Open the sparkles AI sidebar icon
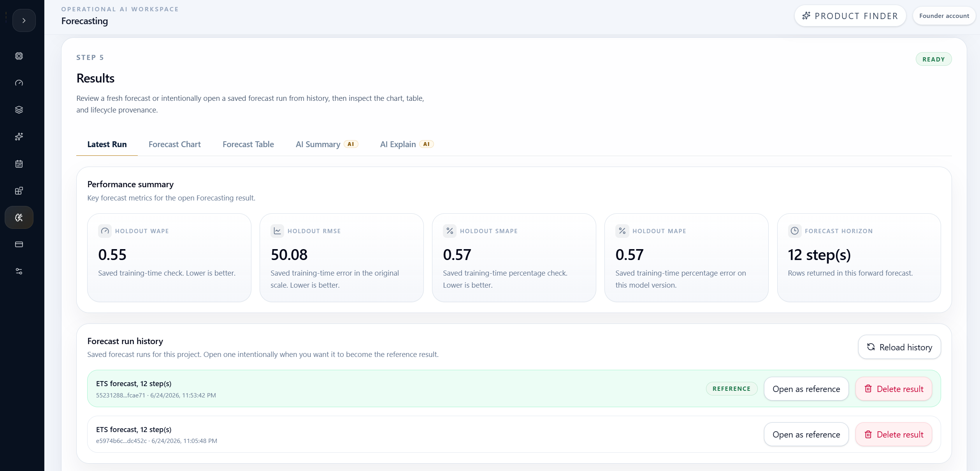Image resolution: width=980 pixels, height=471 pixels. (x=19, y=137)
